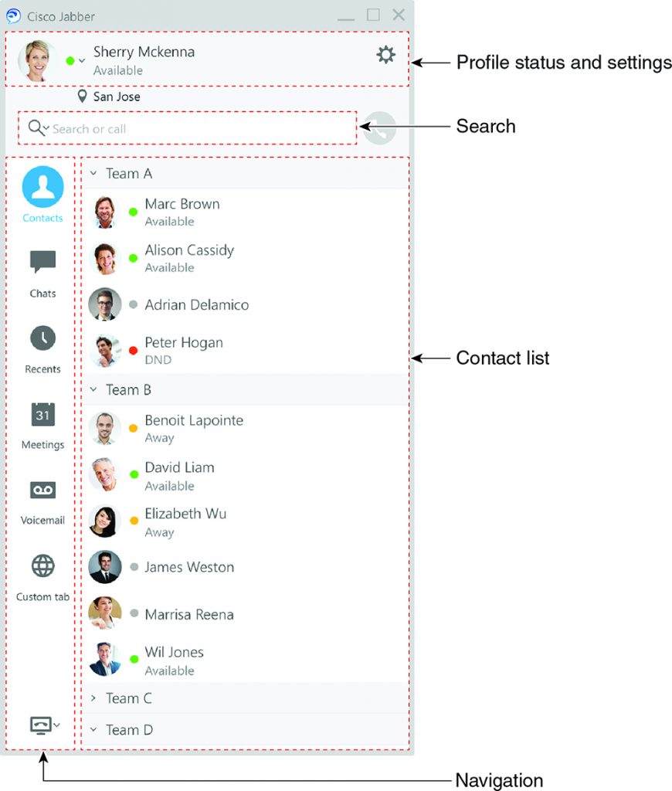Select contact Peter Hogan with DND status
The width and height of the screenshot is (672, 791).
click(246, 350)
